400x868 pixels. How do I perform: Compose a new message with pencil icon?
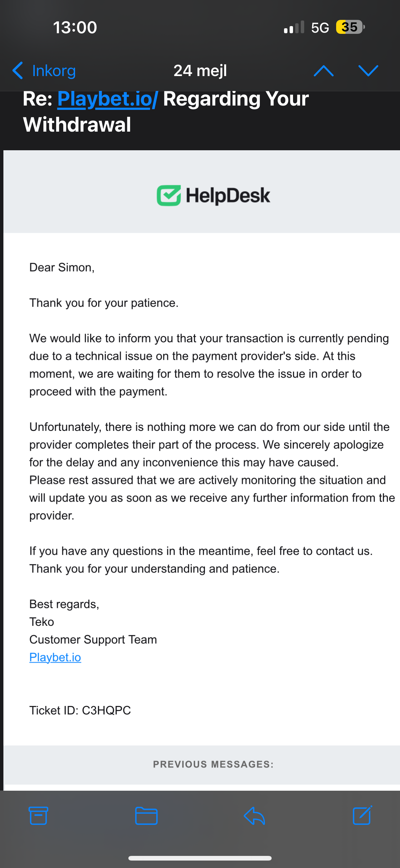click(362, 816)
